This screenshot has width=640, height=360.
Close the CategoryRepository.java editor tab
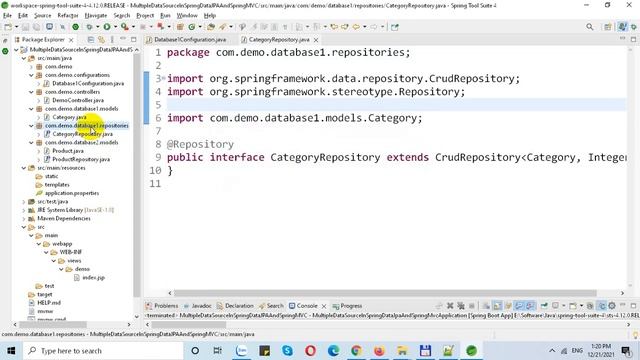[x=316, y=40]
